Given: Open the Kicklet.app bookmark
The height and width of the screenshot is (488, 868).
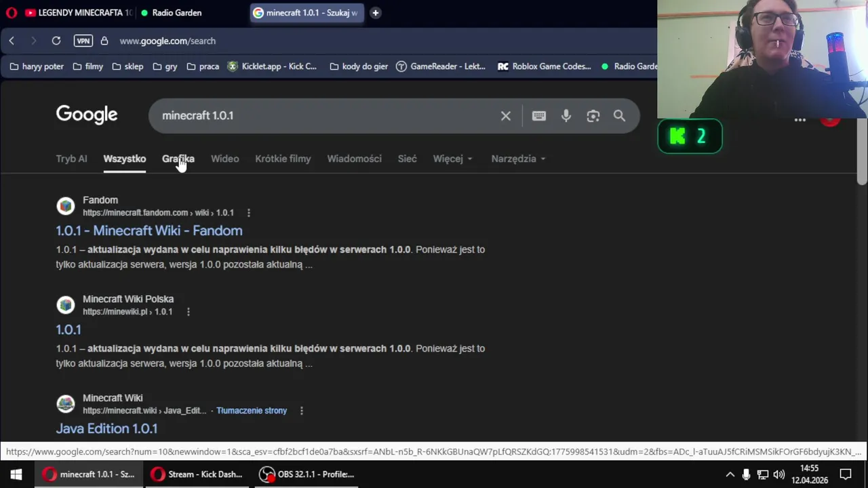Looking at the screenshot, I should click(x=273, y=66).
